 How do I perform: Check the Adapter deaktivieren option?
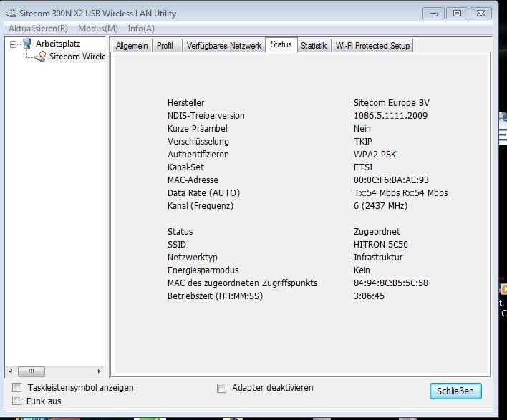tap(222, 388)
